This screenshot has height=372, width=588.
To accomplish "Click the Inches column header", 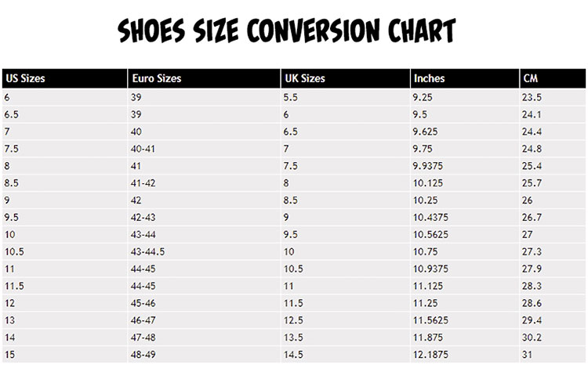I will point(465,78).
